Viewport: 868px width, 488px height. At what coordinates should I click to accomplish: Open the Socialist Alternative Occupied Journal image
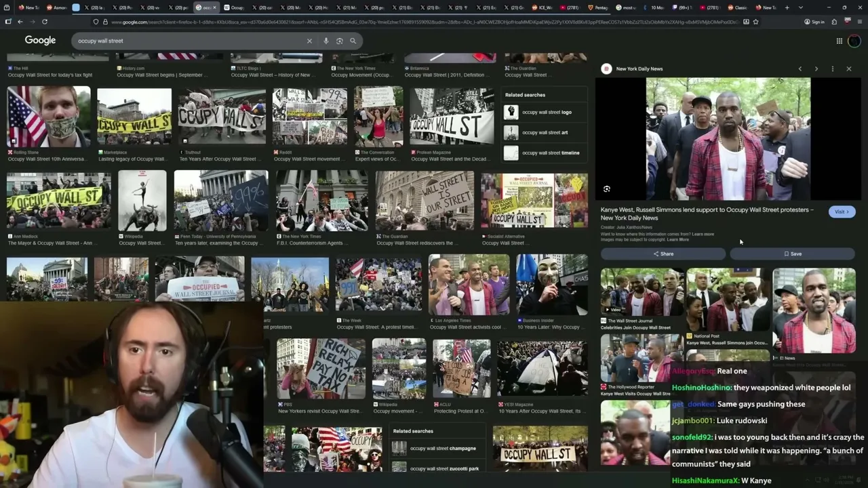pyautogui.click(x=534, y=201)
